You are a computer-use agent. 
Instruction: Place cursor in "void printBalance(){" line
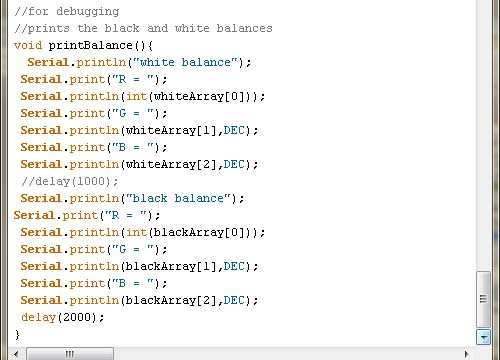point(83,45)
